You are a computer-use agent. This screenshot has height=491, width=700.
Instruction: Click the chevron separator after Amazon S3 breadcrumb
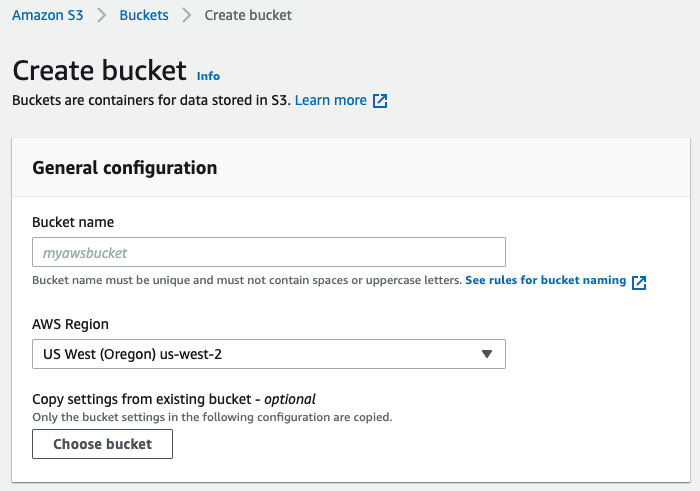click(102, 15)
